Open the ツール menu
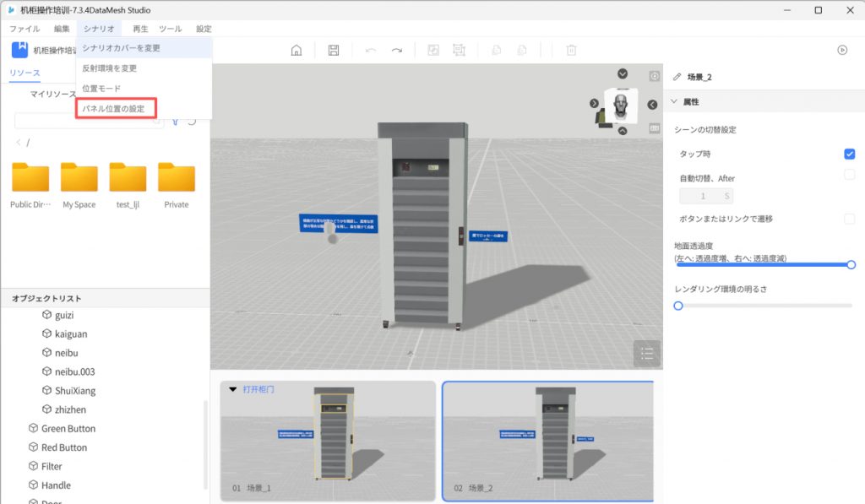Image resolution: width=865 pixels, height=504 pixels. (x=170, y=29)
